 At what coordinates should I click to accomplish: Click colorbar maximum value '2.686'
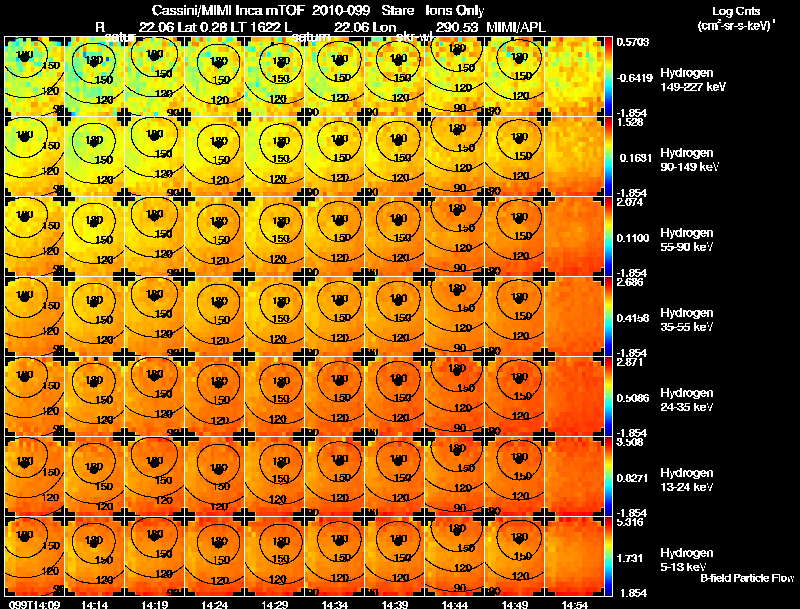click(630, 282)
